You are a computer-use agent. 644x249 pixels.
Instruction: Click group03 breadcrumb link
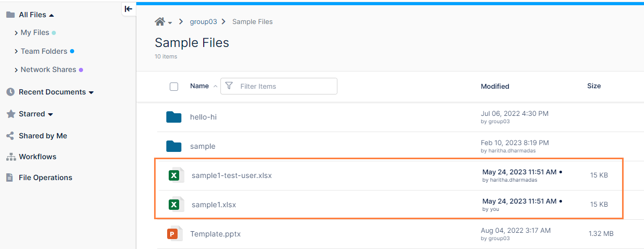pyautogui.click(x=203, y=21)
